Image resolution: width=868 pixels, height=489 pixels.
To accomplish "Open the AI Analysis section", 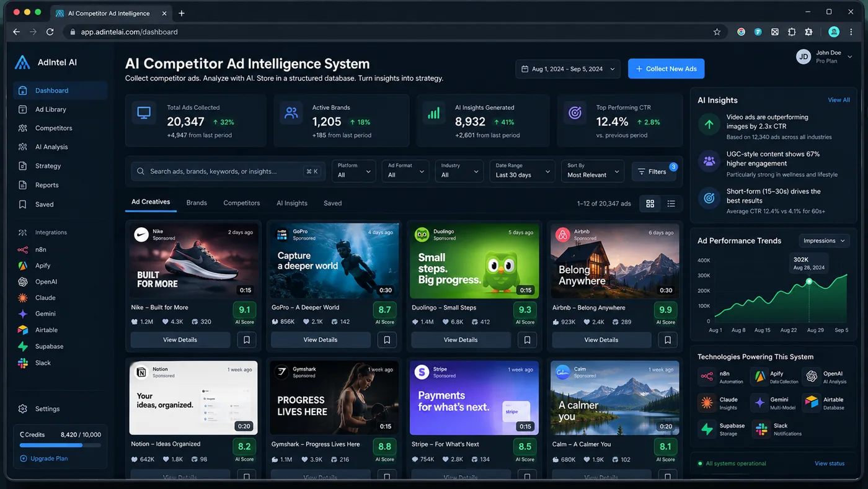I will click(60, 147).
